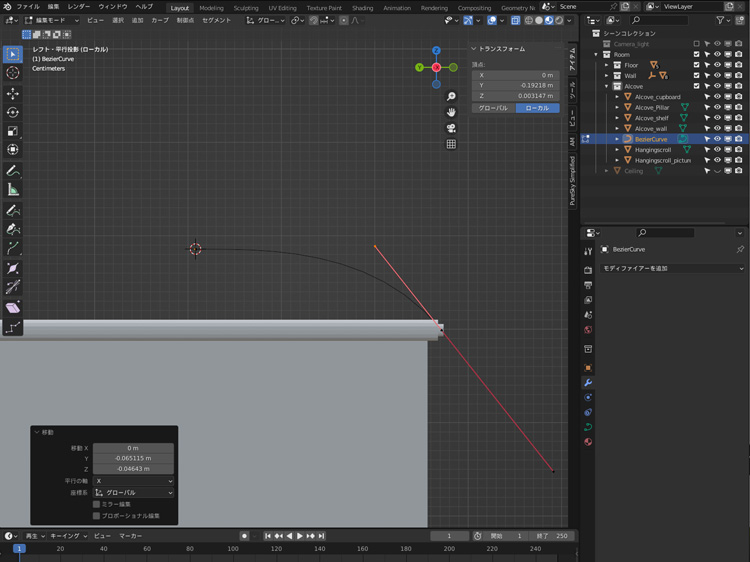Viewport: 750px width, 562px height.
Task: Toggle Floor collection exclude checkbox
Action: [x=697, y=65]
